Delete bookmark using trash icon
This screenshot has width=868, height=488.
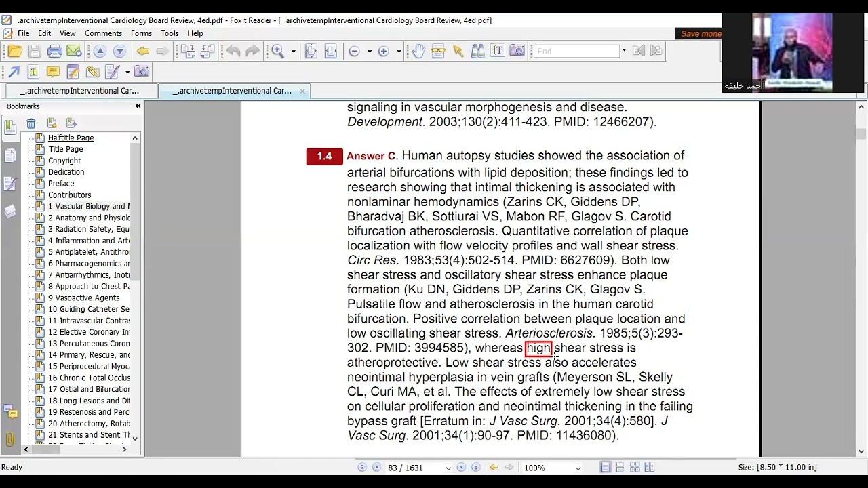[x=31, y=123]
